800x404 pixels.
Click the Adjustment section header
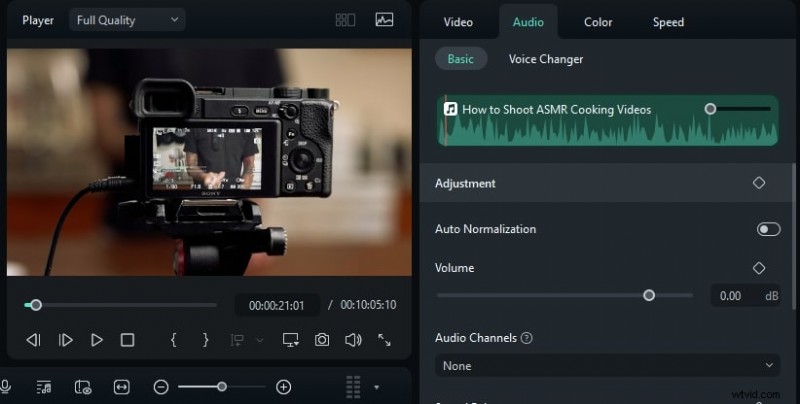point(606,183)
